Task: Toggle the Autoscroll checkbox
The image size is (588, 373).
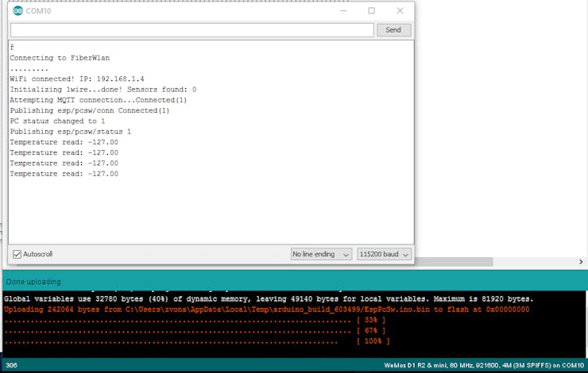Action: [x=17, y=254]
